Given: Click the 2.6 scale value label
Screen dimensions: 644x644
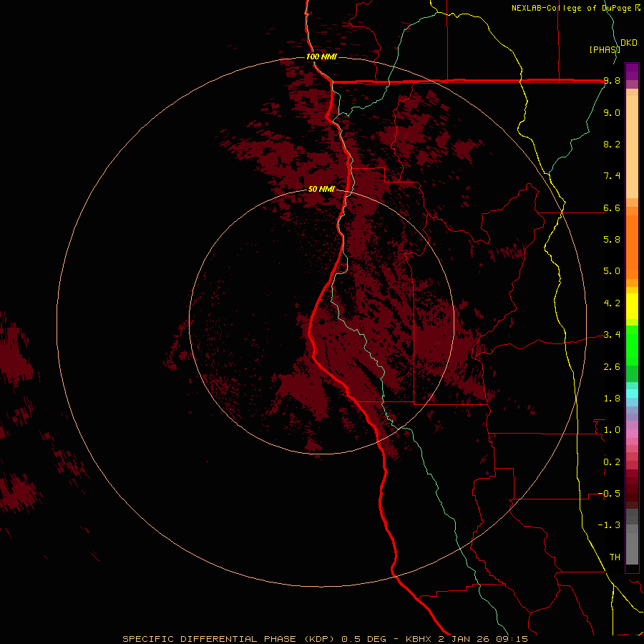Looking at the screenshot, I should [x=612, y=367].
